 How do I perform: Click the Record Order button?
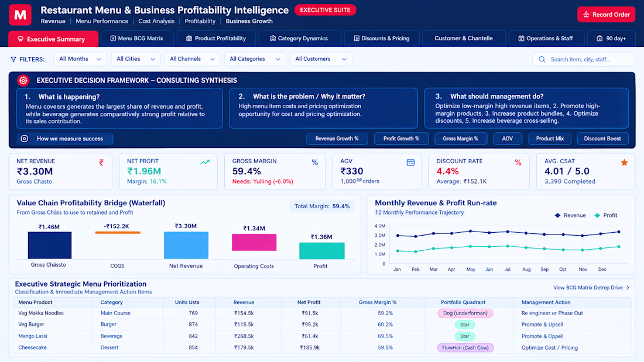click(x=606, y=15)
